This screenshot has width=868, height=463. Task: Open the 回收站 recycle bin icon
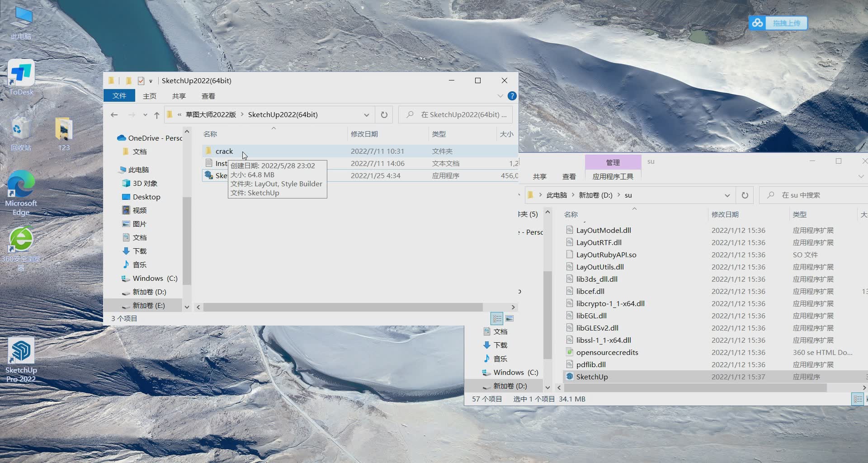coord(21,134)
